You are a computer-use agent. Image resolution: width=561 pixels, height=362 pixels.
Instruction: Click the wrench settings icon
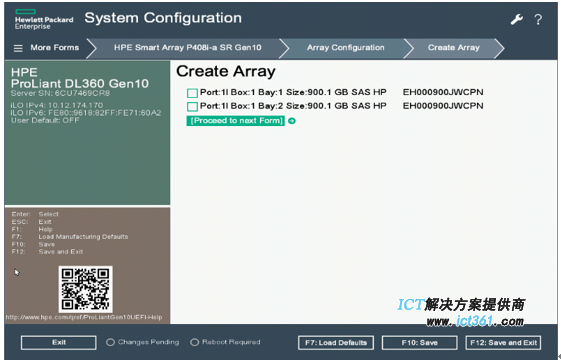pos(517,19)
